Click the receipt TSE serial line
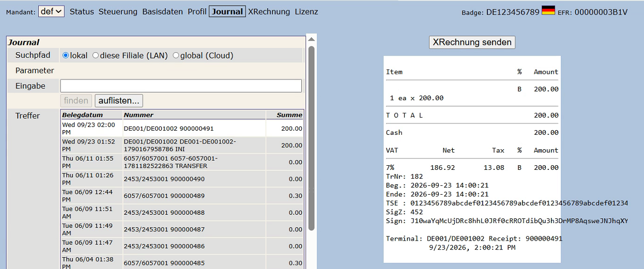This screenshot has width=644, height=269. pyautogui.click(x=507, y=203)
